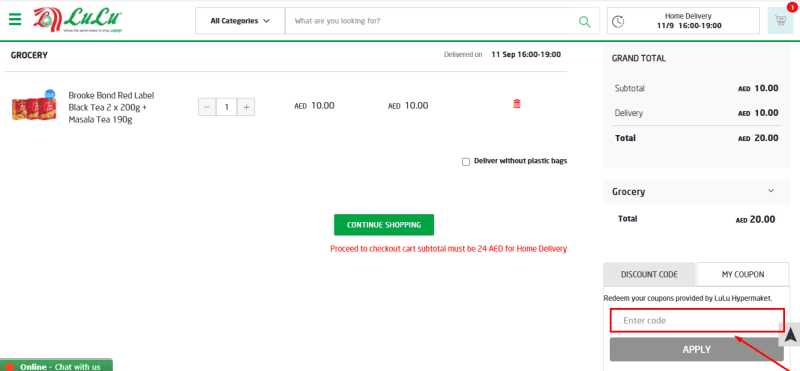Click the Grand Total amount AED 20.00
This screenshot has height=371, width=800.
coord(758,138)
